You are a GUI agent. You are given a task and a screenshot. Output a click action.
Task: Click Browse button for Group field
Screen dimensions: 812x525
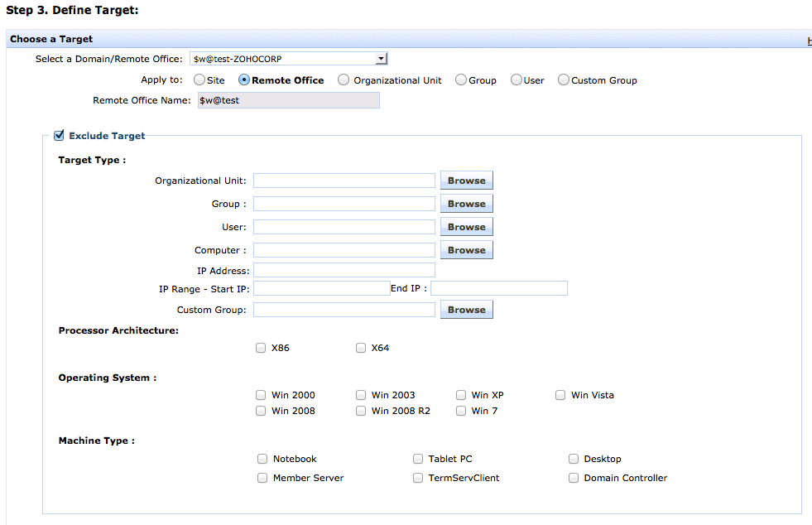[466, 204]
